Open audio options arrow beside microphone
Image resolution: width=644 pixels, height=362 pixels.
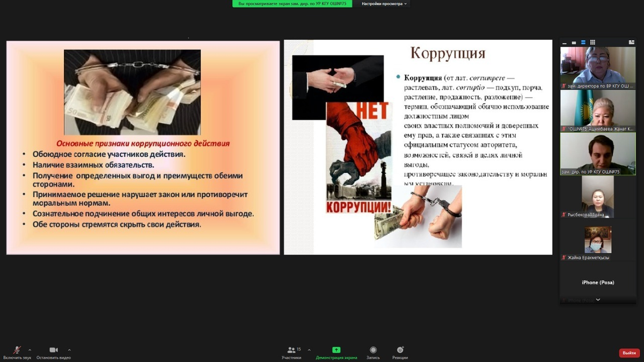[30, 350]
